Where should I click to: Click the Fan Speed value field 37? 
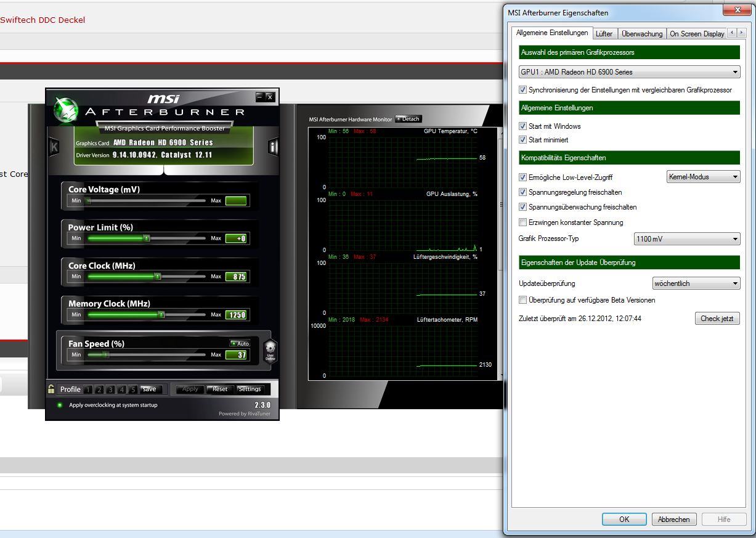coord(236,355)
